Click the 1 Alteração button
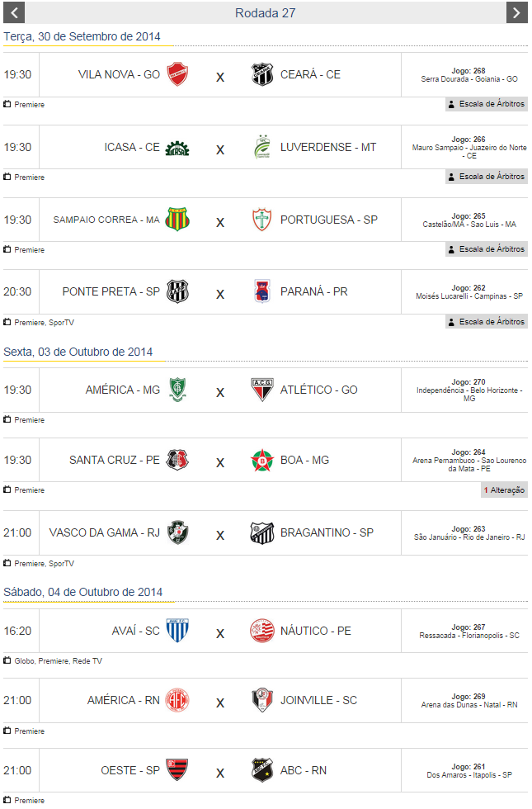 [504, 490]
